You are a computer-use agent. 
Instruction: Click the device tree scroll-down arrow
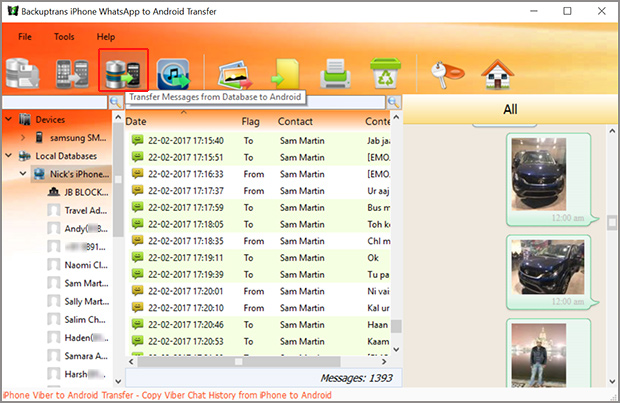118,381
